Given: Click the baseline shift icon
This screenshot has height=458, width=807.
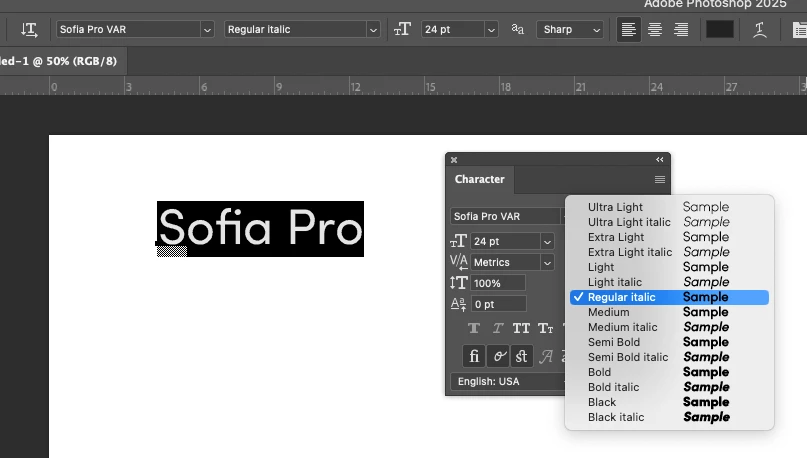Looking at the screenshot, I should click(459, 304).
